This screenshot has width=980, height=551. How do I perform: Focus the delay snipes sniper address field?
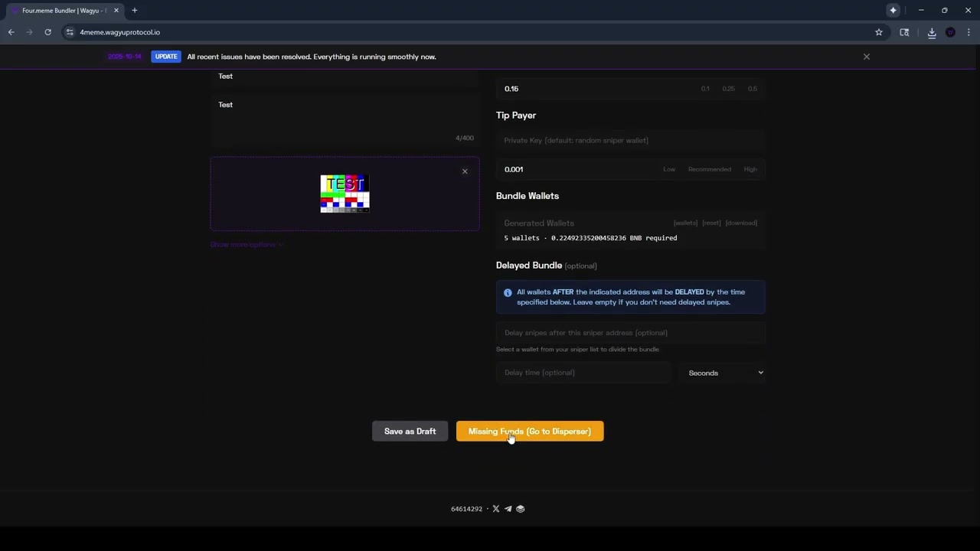click(631, 333)
